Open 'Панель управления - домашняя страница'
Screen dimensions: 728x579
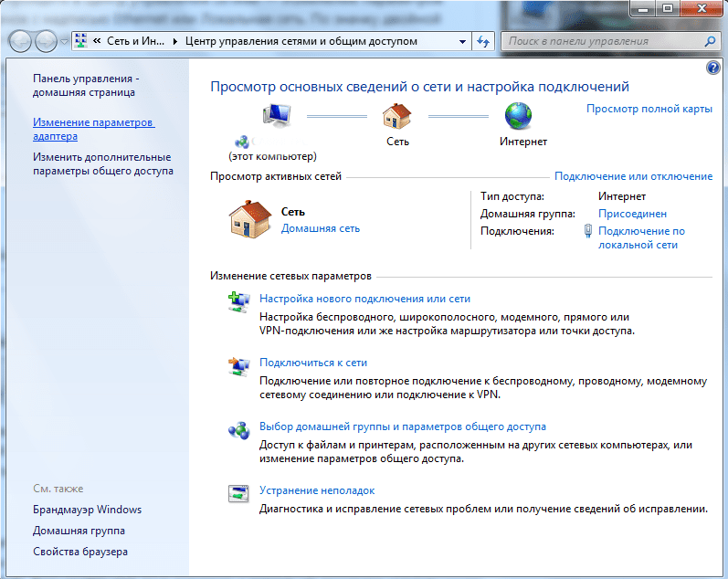click(x=86, y=86)
